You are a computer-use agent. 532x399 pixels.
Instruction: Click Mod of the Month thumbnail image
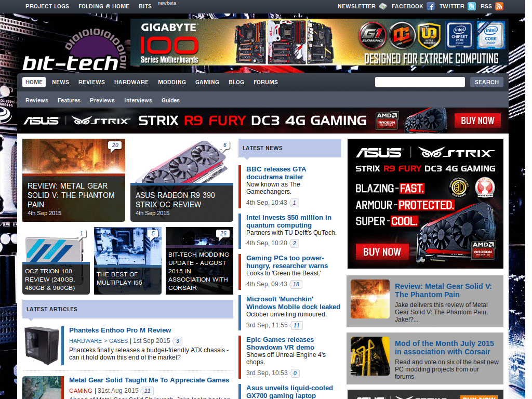[370, 356]
